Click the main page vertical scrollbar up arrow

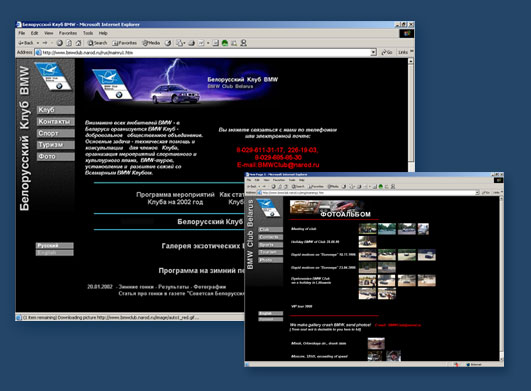click(x=411, y=62)
